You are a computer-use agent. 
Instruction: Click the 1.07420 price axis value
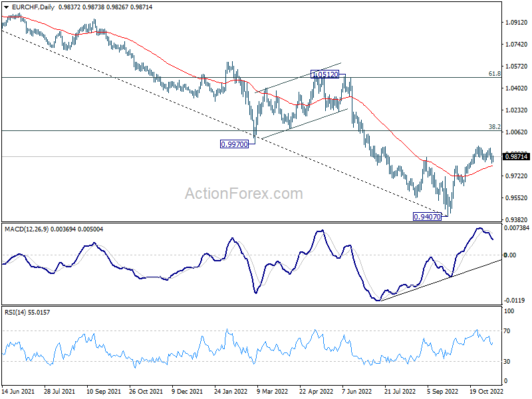pyautogui.click(x=517, y=45)
